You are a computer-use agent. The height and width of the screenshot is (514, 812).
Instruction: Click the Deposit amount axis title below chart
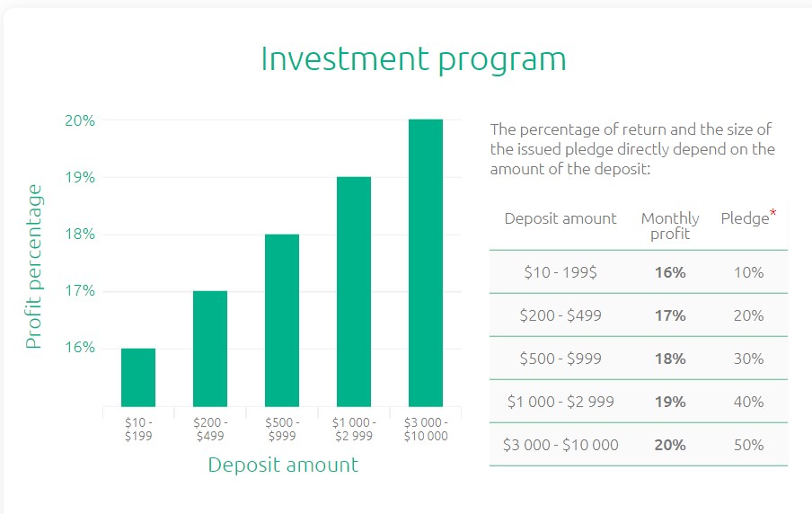283,465
